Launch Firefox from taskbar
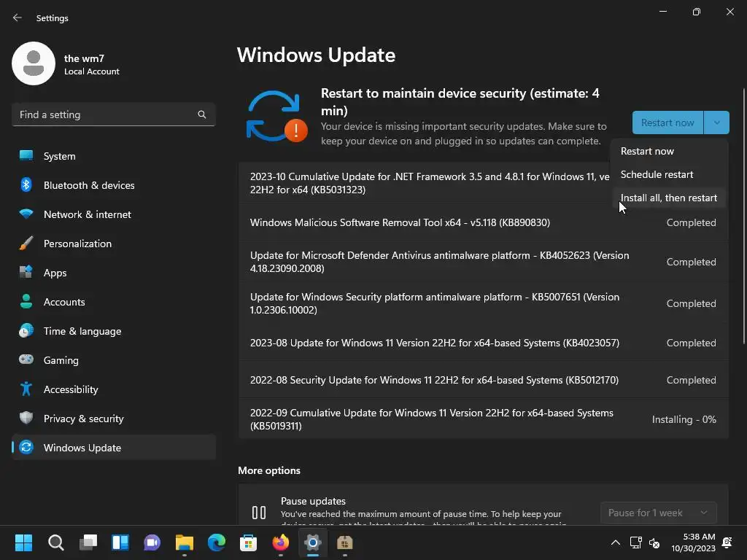747x560 pixels. 281,542
